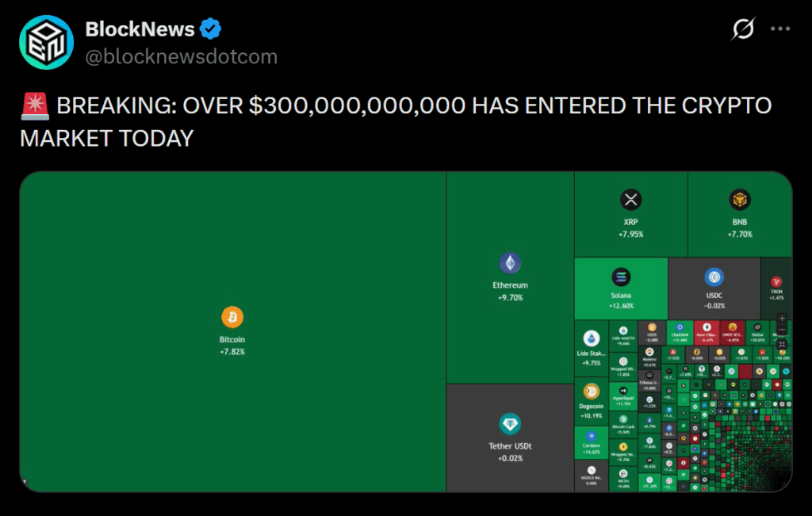The image size is (812, 516).
Task: Click the BlockNews display name
Action: tap(140, 30)
